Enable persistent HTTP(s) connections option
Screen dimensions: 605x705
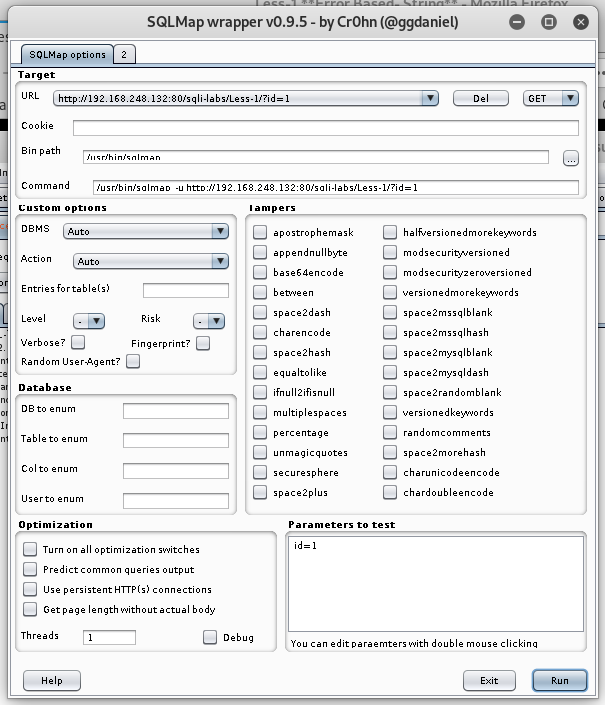[x=30, y=589]
